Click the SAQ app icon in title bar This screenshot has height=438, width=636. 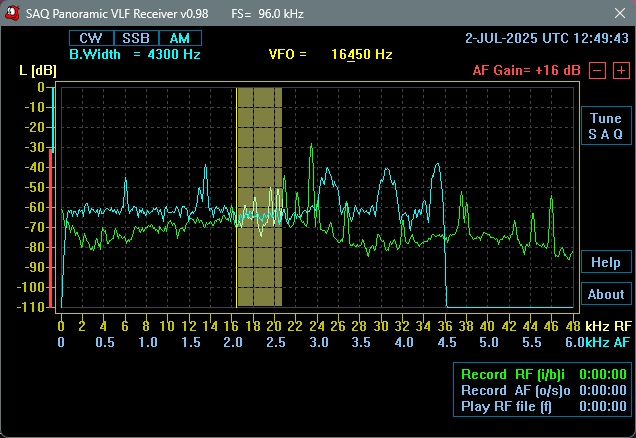point(12,14)
